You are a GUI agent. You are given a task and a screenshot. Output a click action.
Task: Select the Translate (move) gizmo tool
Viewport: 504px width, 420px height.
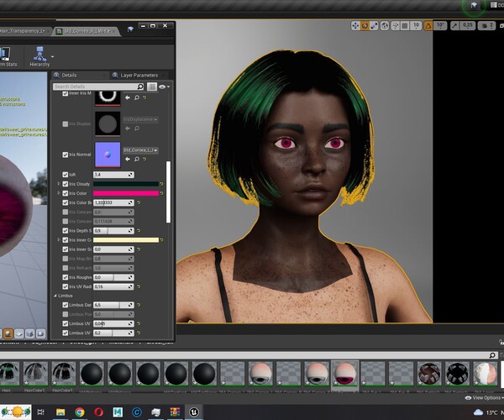point(355,26)
